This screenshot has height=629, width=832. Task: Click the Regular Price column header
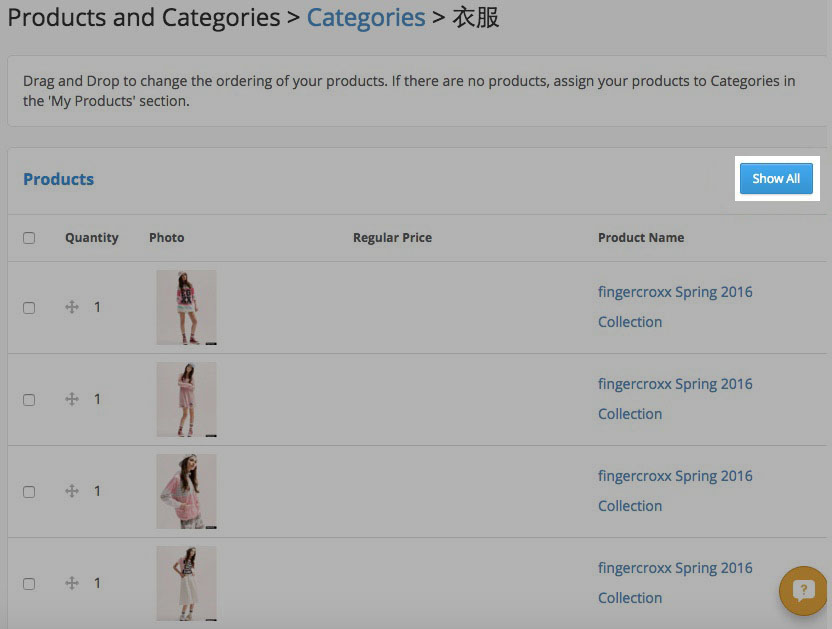coord(393,238)
